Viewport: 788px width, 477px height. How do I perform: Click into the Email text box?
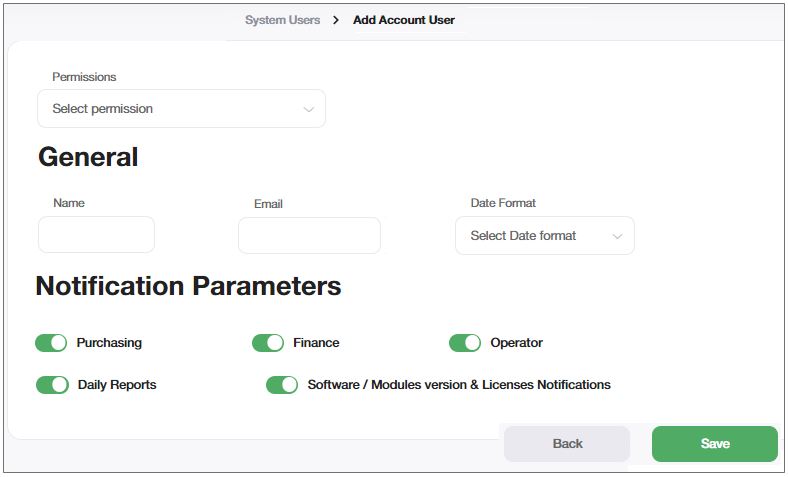click(x=309, y=236)
